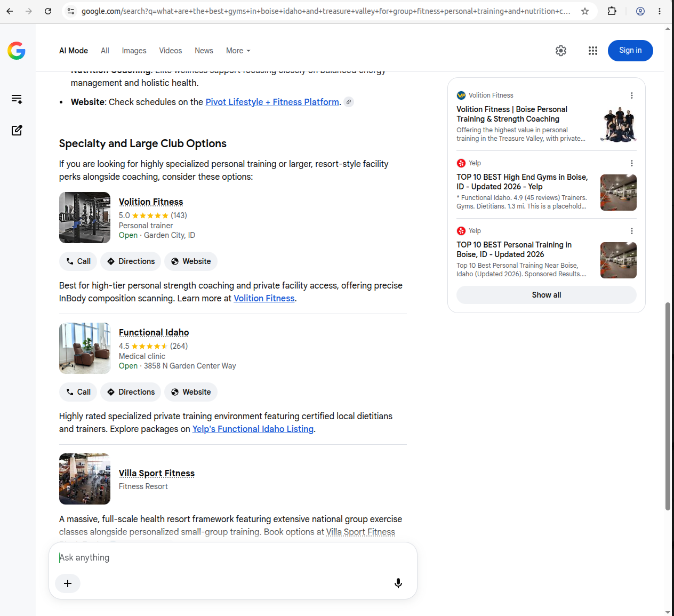This screenshot has width=674, height=616.
Task: Click the Yelp Personal Training thumbnail
Action: pos(619,260)
